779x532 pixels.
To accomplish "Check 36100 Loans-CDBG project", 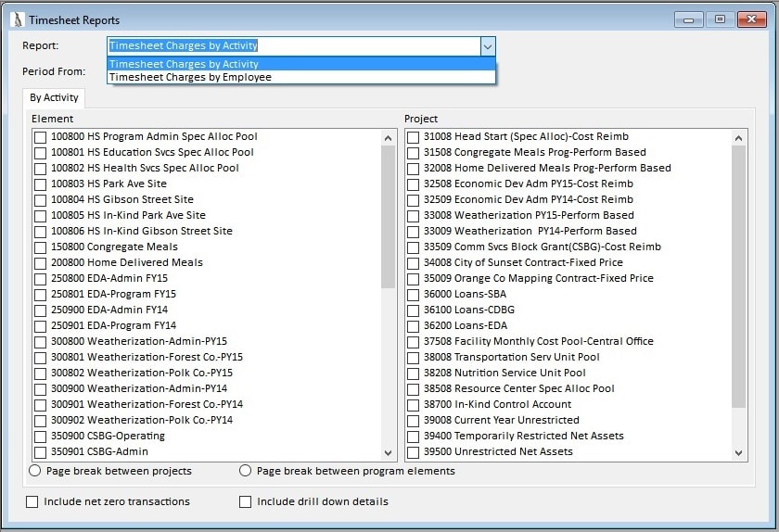I will [x=413, y=310].
